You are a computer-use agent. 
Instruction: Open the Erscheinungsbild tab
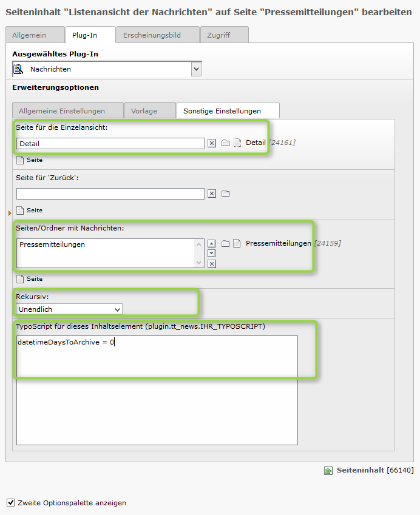(x=158, y=35)
